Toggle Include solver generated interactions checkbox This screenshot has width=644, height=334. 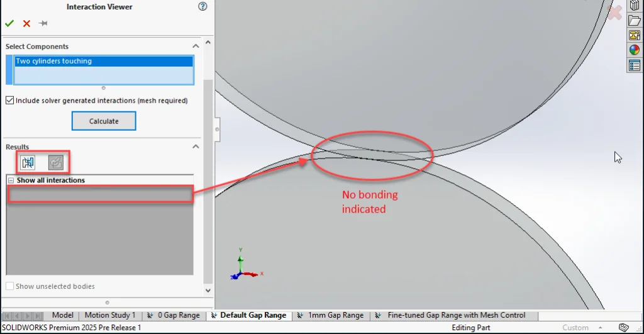(x=10, y=100)
